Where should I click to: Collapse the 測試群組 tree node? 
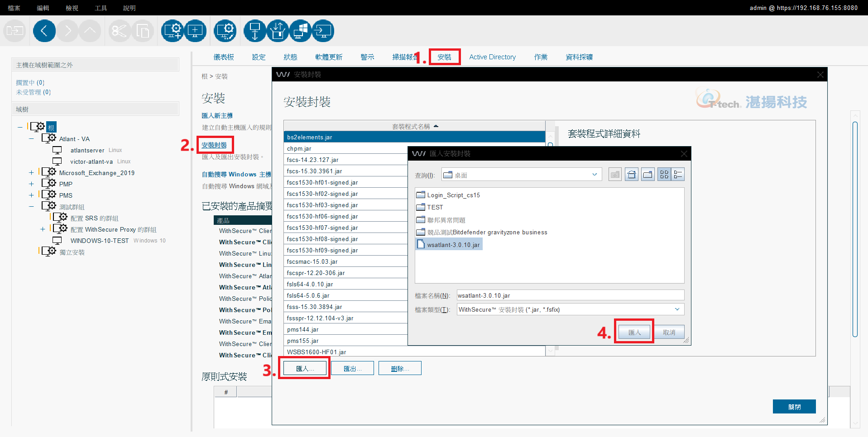[31, 207]
